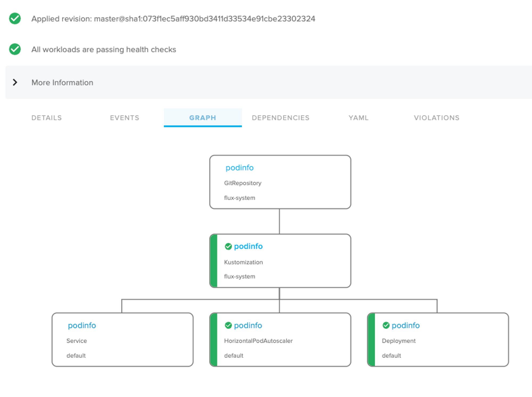
Task: Select the Graph tab
Action: point(203,118)
